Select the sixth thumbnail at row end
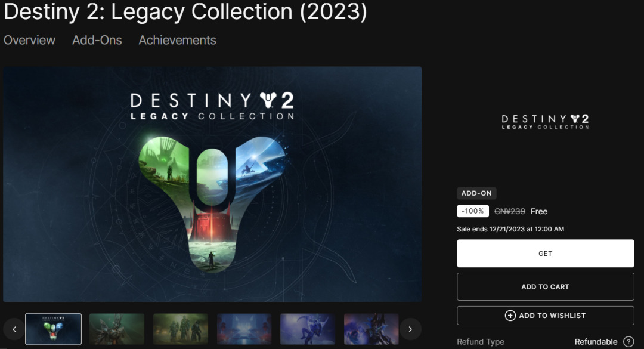644x349 pixels. tap(371, 329)
